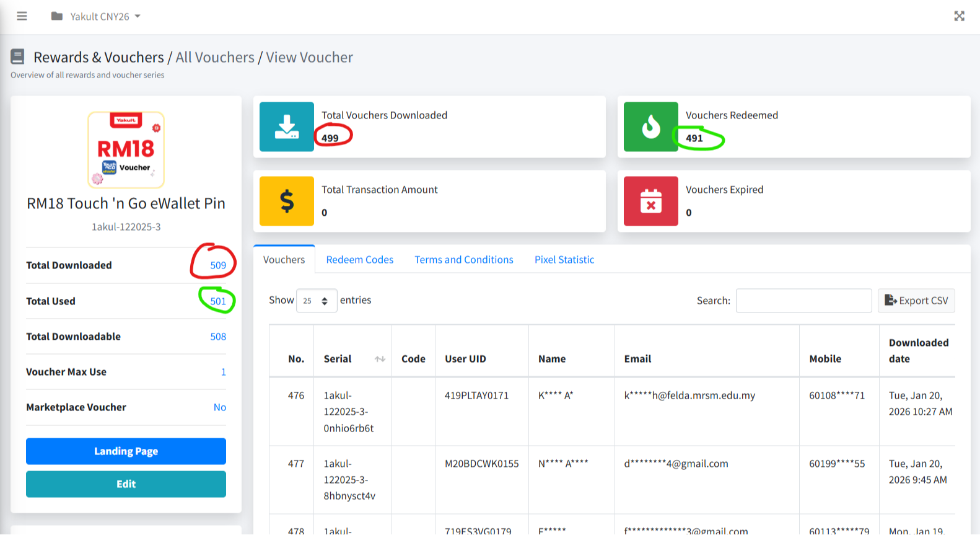Switch to the Vouchers tab

point(284,260)
